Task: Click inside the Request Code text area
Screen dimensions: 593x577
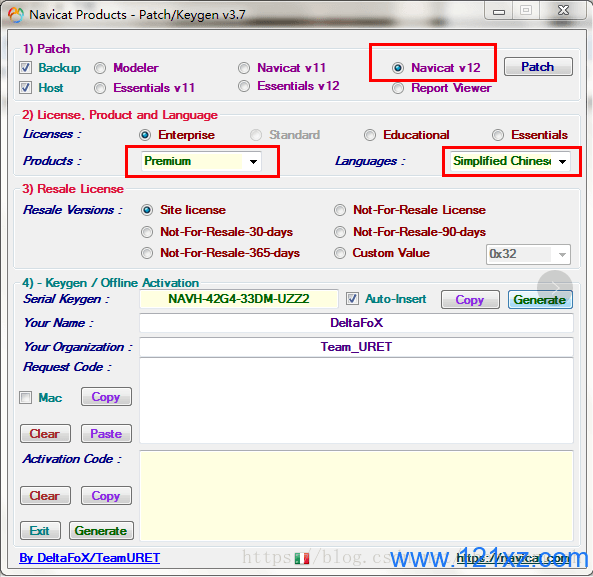Action: tap(356, 401)
